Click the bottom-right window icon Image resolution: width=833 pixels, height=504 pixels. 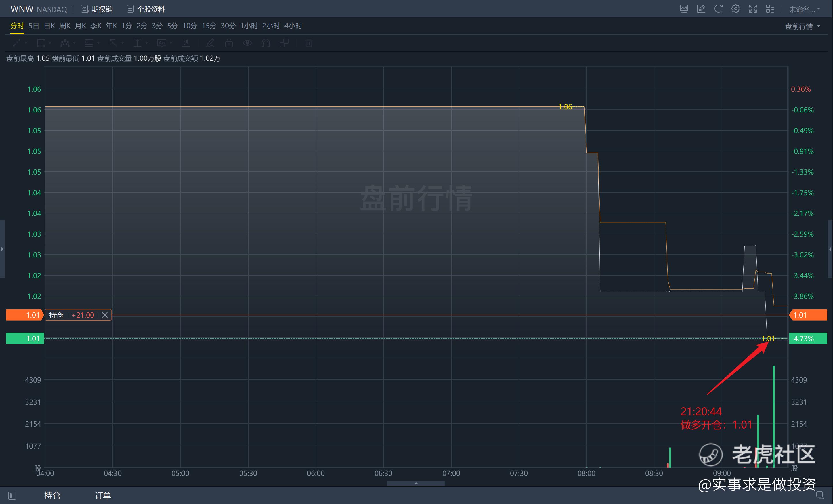[820, 495]
